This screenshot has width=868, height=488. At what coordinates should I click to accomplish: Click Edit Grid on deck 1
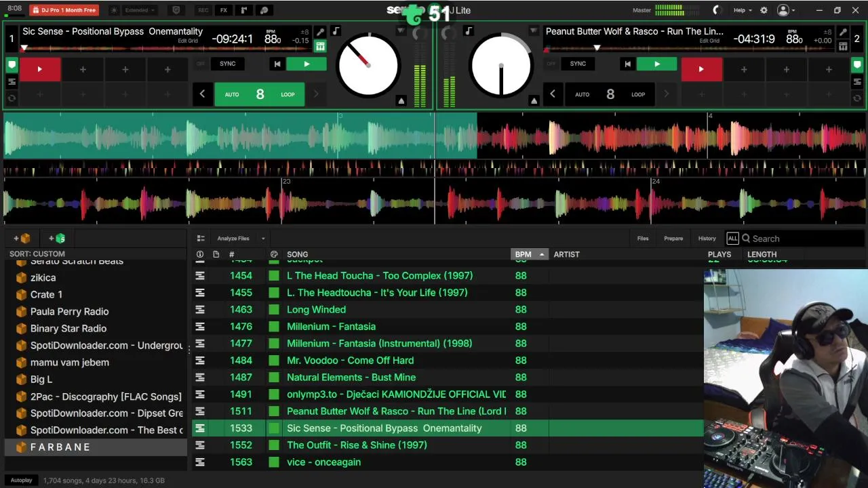point(188,41)
